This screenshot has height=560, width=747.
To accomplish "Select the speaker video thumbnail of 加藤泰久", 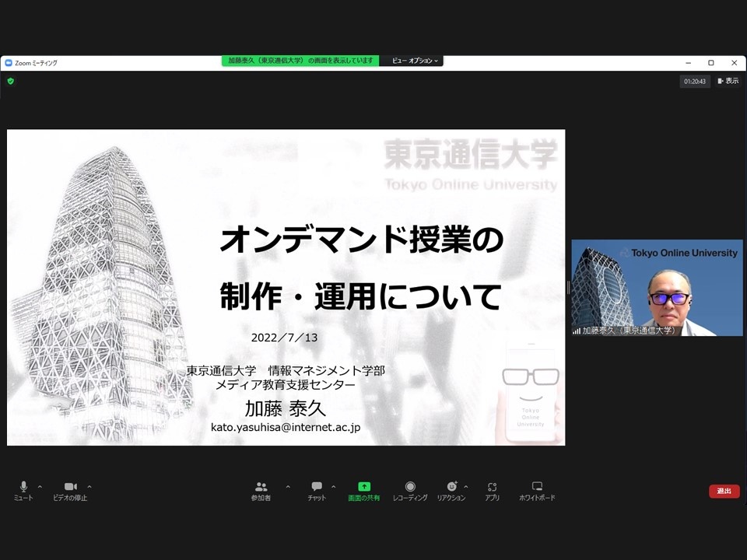I will tap(657, 288).
